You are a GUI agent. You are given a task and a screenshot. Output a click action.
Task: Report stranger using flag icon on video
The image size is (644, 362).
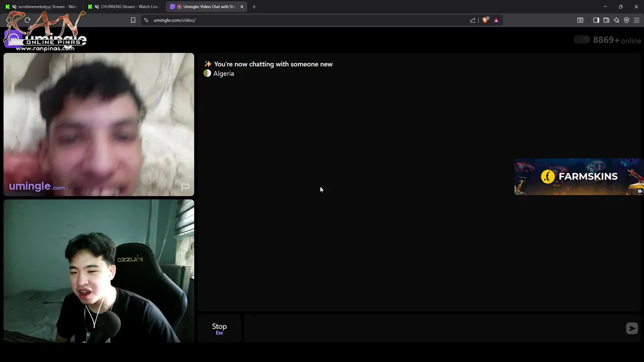tap(185, 187)
